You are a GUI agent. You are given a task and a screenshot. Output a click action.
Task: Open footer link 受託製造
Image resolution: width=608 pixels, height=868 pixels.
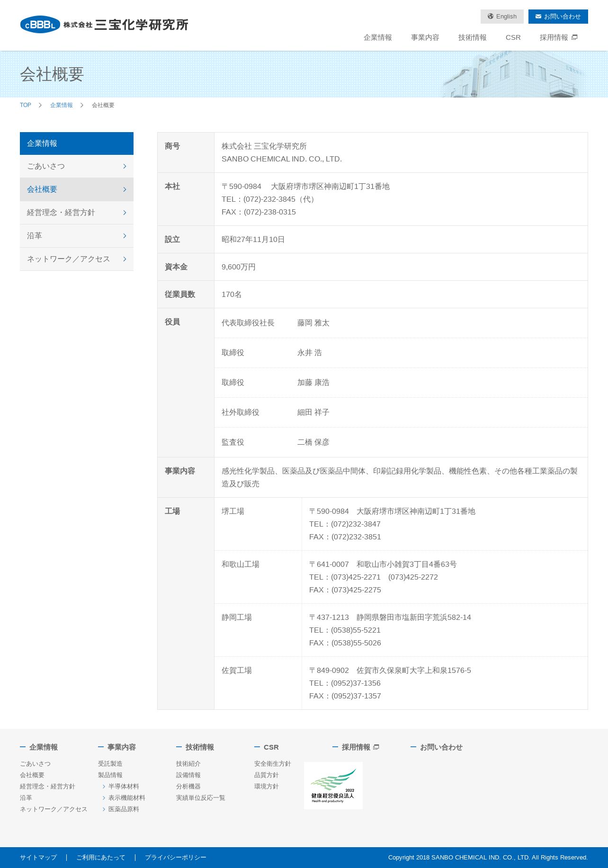(x=110, y=764)
